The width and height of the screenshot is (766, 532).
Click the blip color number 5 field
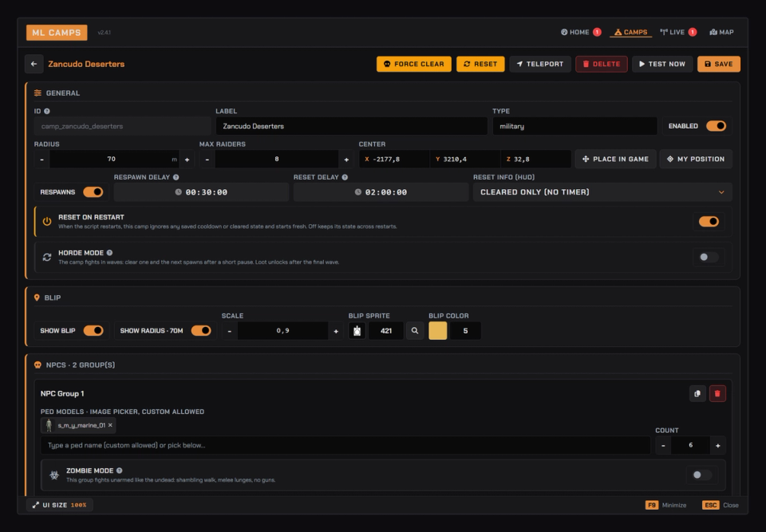click(465, 331)
